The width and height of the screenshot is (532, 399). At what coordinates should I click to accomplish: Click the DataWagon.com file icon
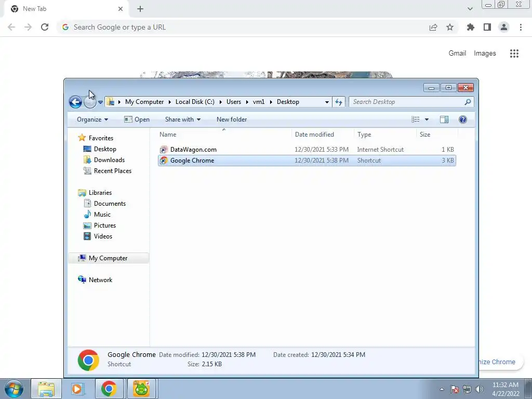164,150
